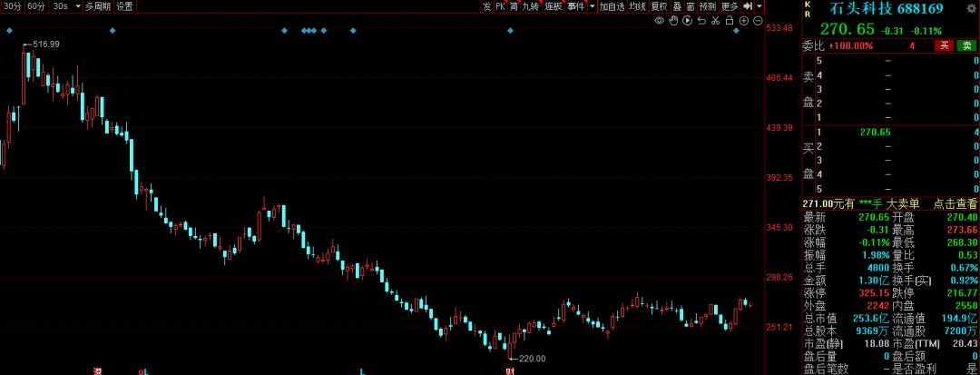Click the 发 toolbar button
This screenshot has height=375, width=980.
(486, 6)
